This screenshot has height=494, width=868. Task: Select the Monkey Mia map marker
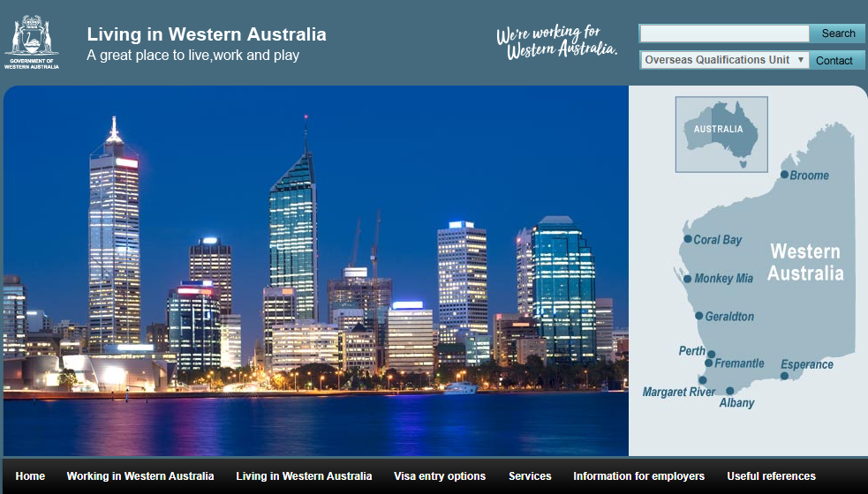point(687,279)
